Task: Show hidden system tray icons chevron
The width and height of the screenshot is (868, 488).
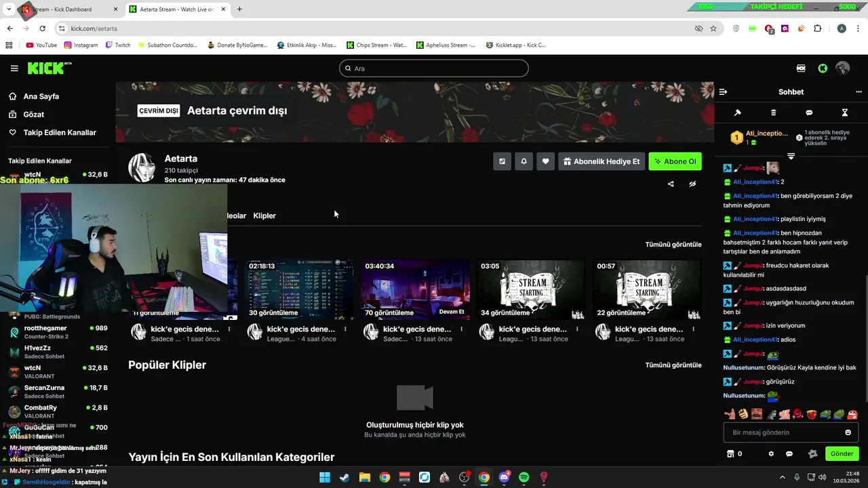Action: click(782, 477)
